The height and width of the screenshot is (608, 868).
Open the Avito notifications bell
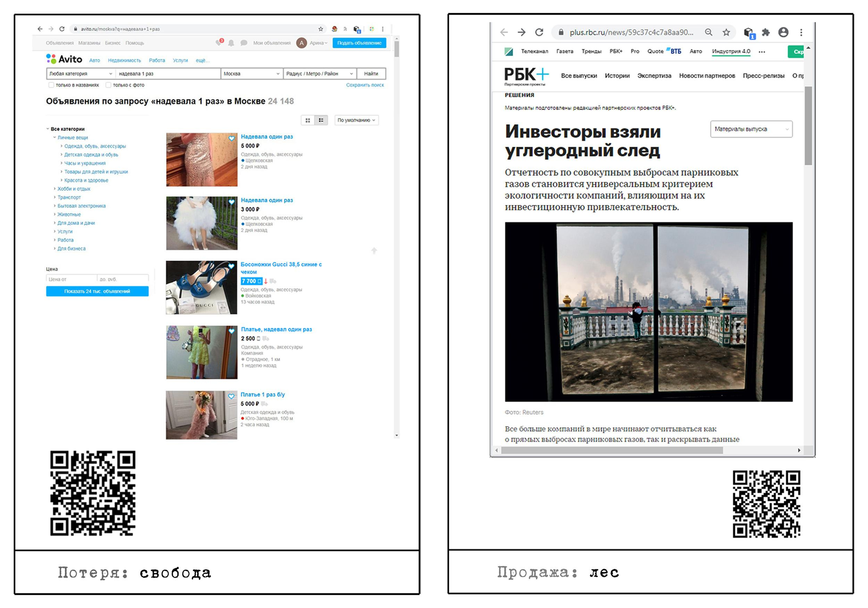coord(231,43)
